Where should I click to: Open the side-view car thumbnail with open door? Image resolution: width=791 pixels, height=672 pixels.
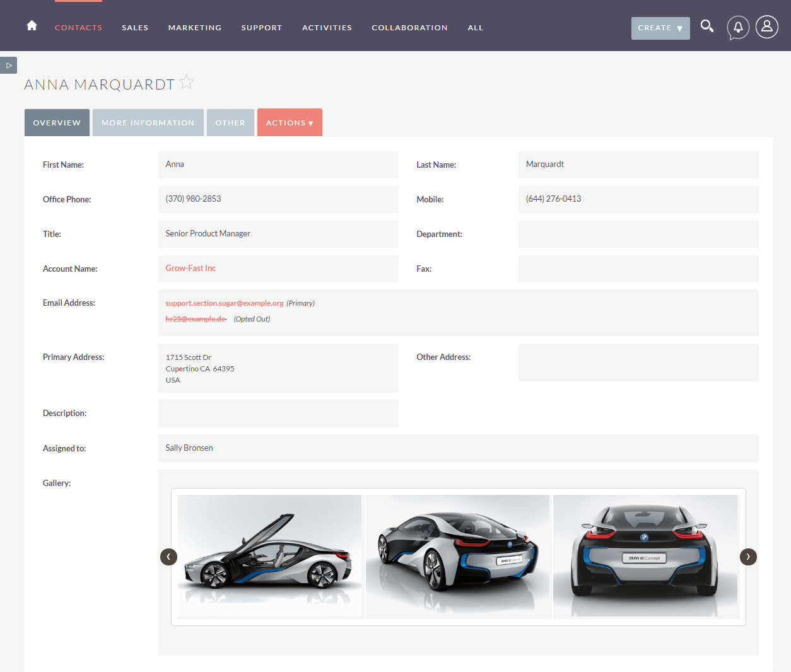(269, 556)
